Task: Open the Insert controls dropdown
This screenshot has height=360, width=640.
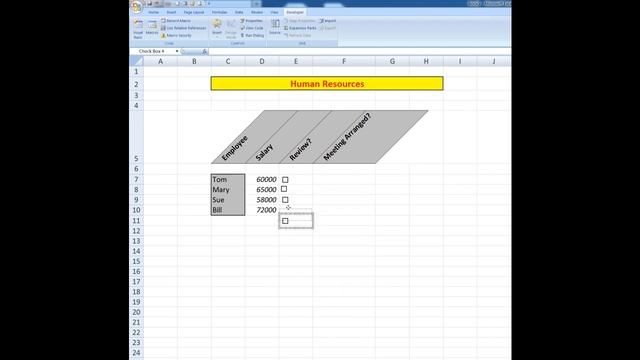Action: click(217, 28)
